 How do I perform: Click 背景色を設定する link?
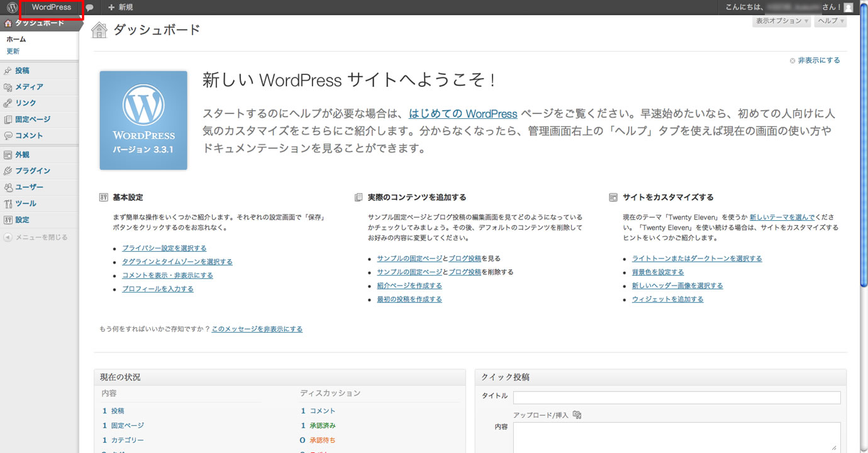[x=658, y=272]
